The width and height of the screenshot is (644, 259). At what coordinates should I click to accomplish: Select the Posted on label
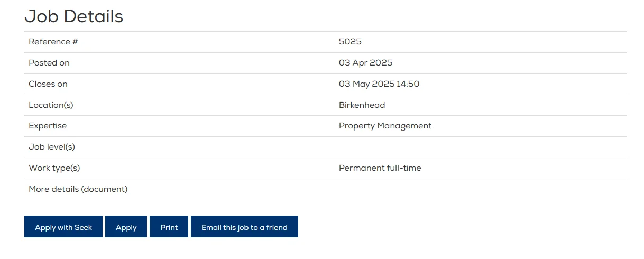(x=49, y=63)
